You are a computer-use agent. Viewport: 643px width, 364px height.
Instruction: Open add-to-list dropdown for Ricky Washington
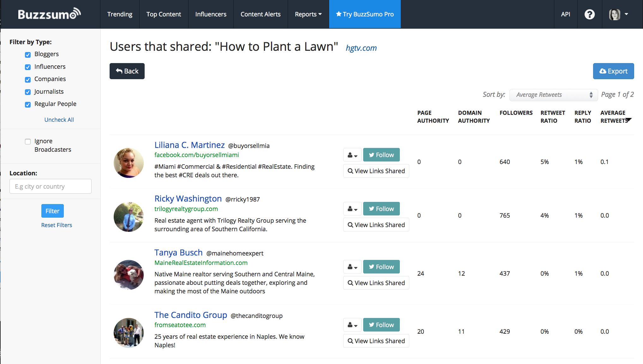pyautogui.click(x=352, y=209)
